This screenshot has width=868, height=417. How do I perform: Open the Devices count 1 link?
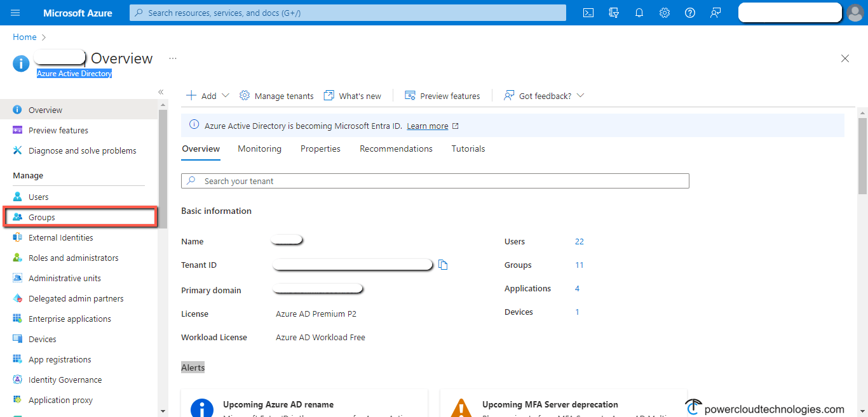tap(577, 312)
